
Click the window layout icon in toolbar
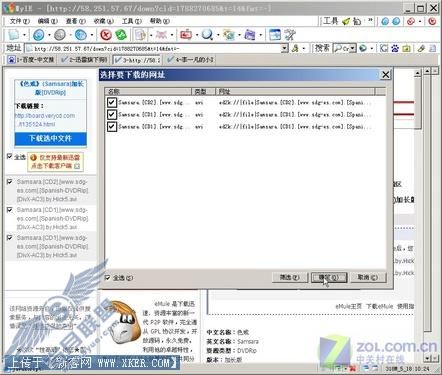275,34
